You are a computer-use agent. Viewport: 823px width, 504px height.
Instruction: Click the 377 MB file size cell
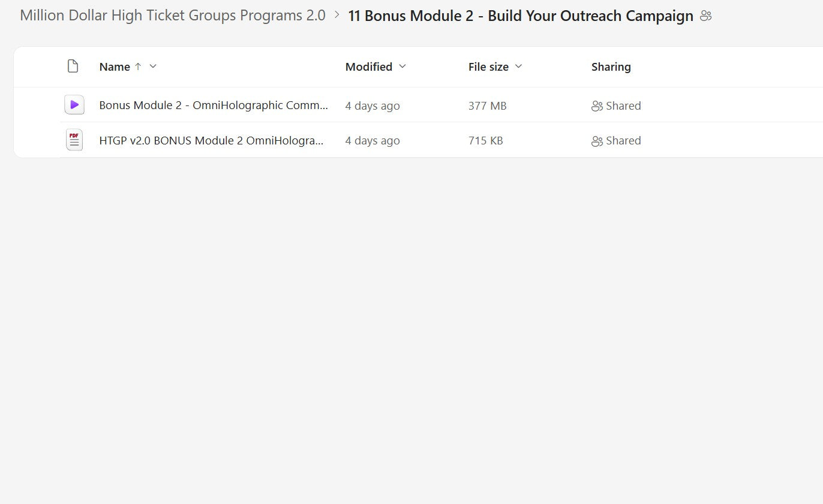487,106
